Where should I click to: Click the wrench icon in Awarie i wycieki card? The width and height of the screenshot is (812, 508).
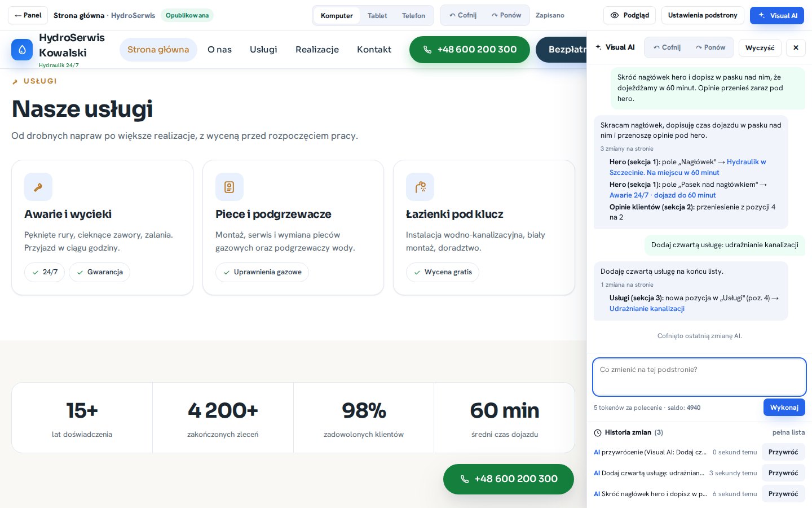click(x=38, y=187)
